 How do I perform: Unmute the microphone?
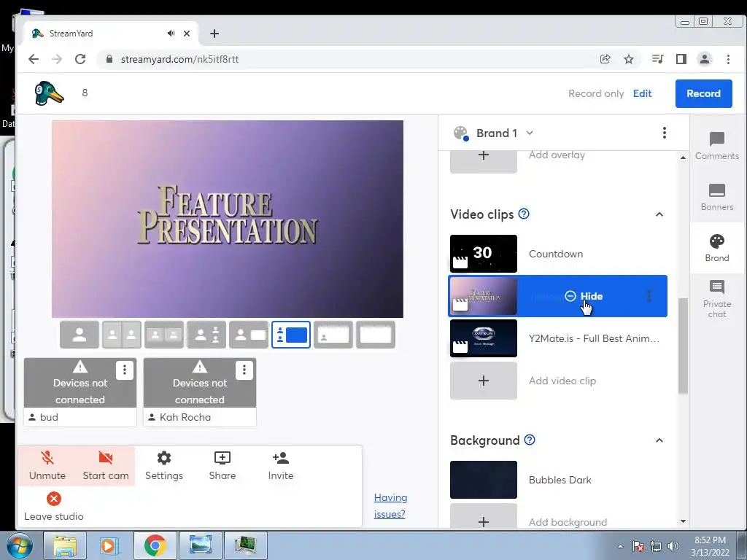tap(47, 466)
